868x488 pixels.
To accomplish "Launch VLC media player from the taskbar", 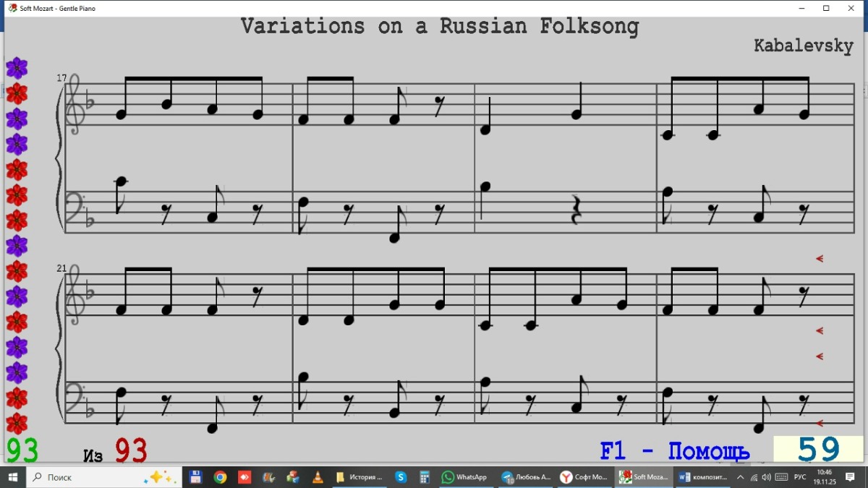I will pyautogui.click(x=317, y=477).
